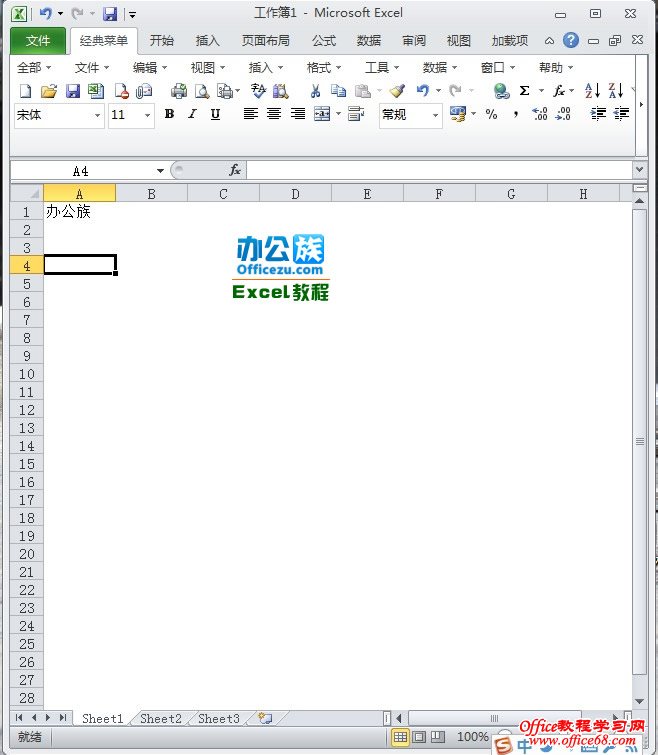The width and height of the screenshot is (658, 755).
Task: Click the formula bar input field
Action: [x=440, y=170]
